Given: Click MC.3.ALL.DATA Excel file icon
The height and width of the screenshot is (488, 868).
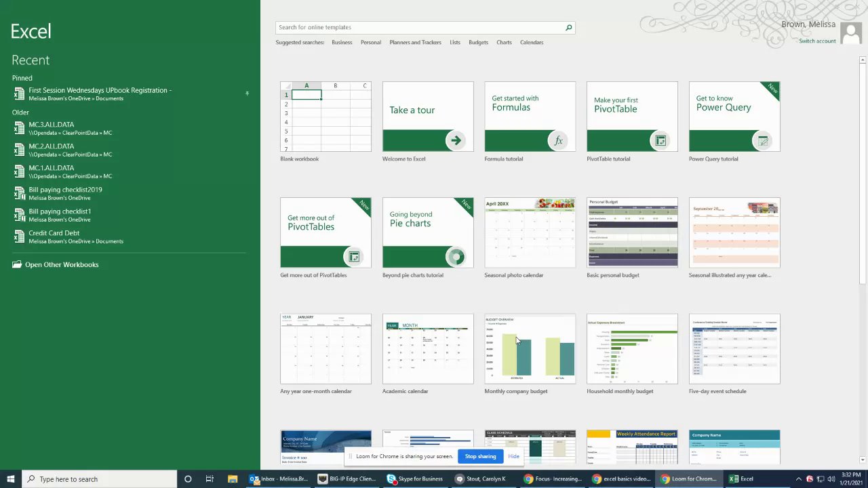Looking at the screenshot, I should click(x=20, y=128).
